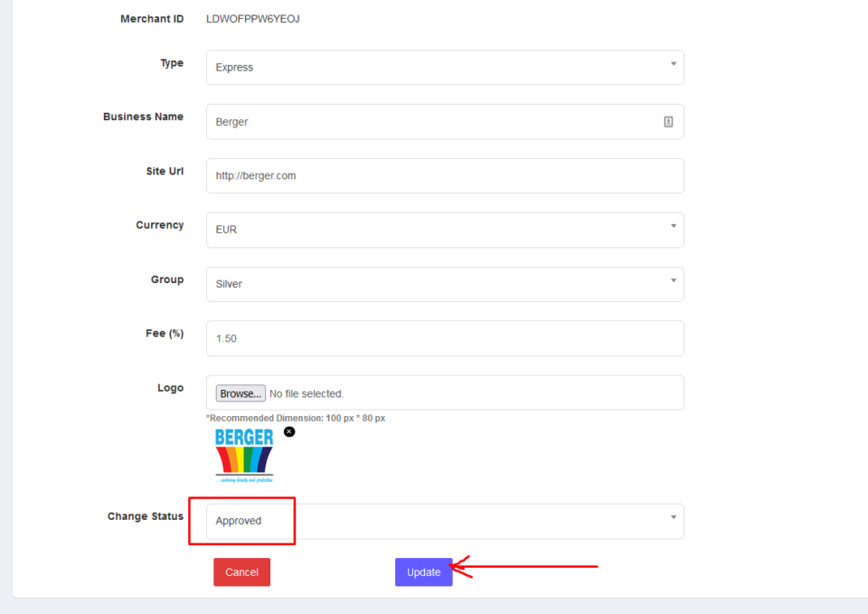
Task: Click the "No file selected." text
Action: [307, 394]
